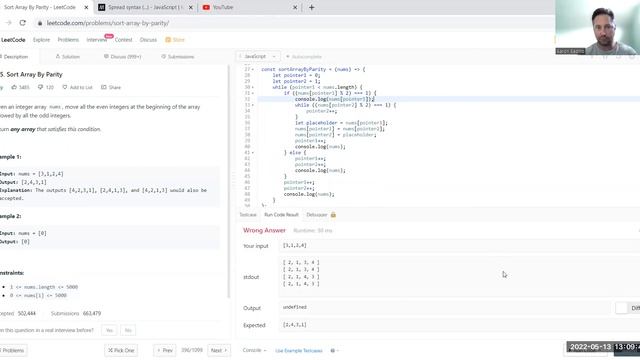The height and width of the screenshot is (360, 640).
Task: Collapse code fold arrow at line 41
Action: pos(253,153)
